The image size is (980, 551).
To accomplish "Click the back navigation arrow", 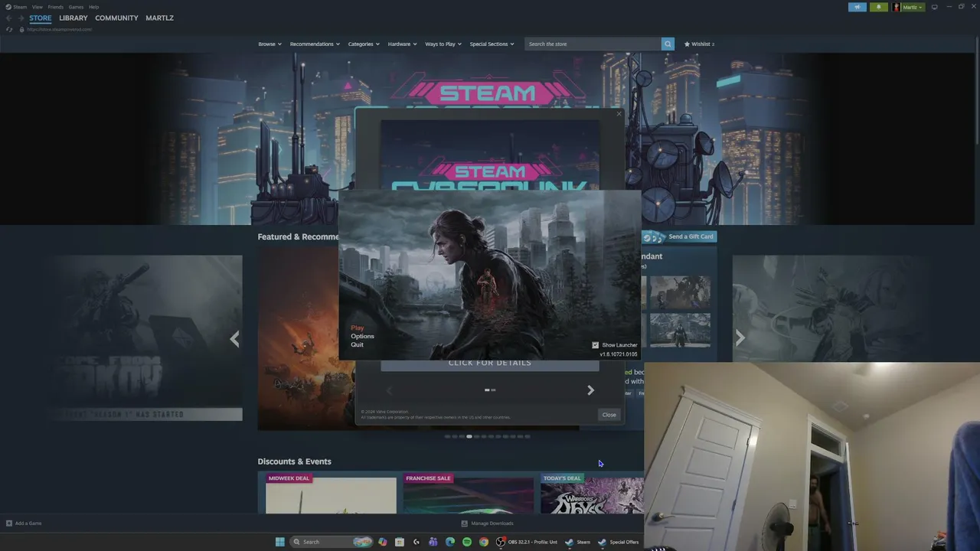I will [9, 18].
